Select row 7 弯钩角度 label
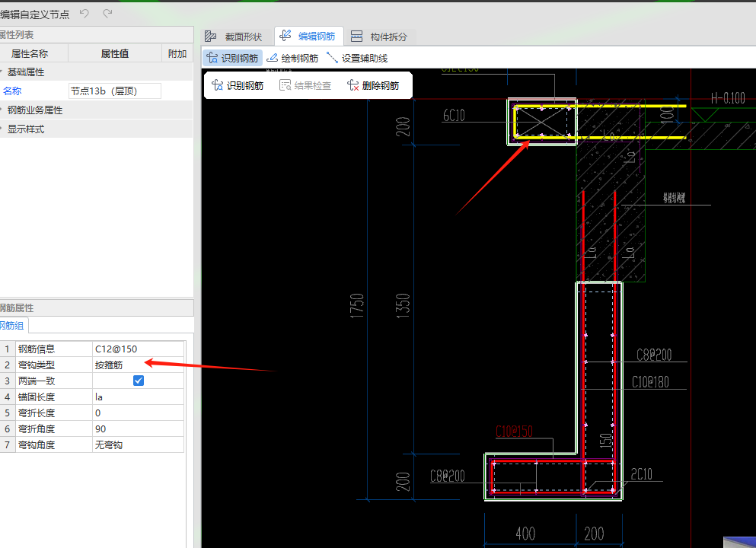This screenshot has height=548, width=756. [37, 444]
